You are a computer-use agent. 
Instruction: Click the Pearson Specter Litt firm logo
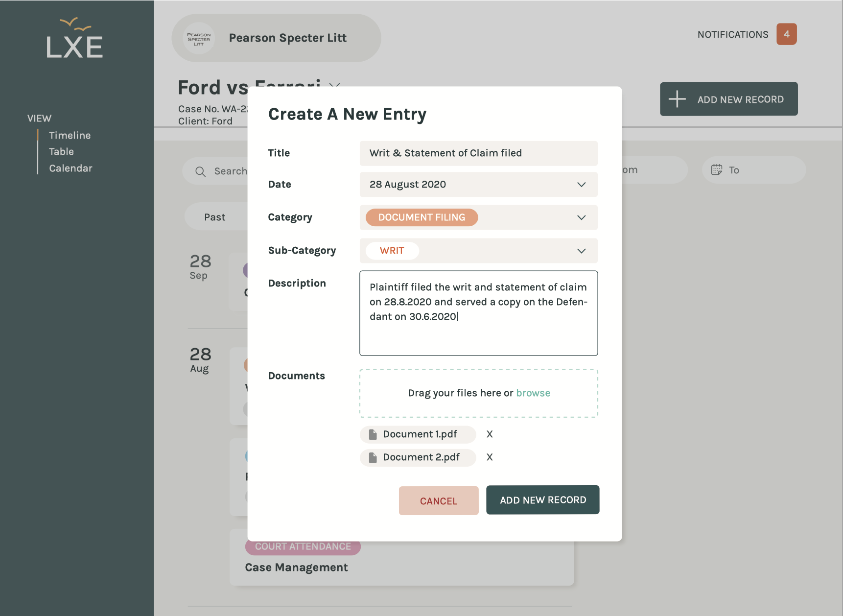click(x=199, y=38)
